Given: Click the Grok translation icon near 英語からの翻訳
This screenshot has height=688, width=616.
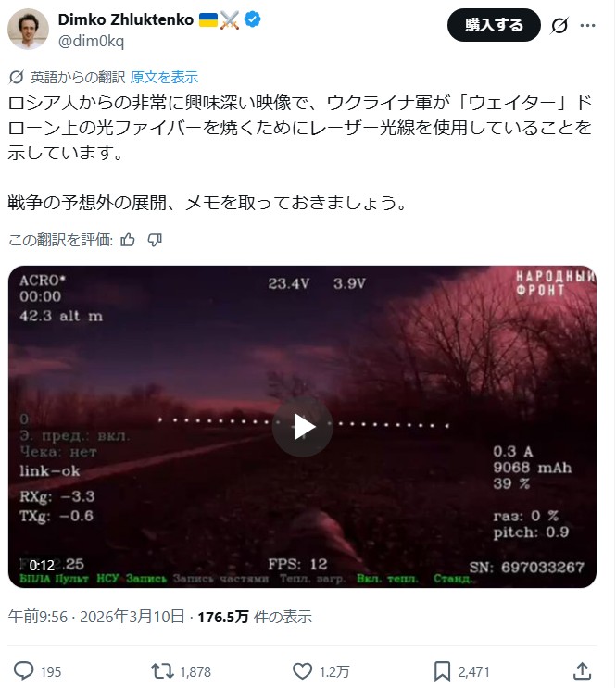Looking at the screenshot, I should tap(17, 77).
